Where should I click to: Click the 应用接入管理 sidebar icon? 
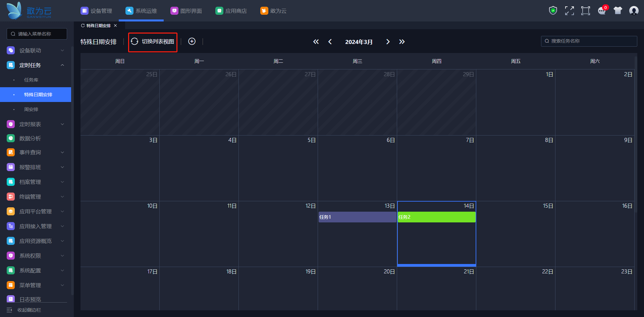pos(11,226)
